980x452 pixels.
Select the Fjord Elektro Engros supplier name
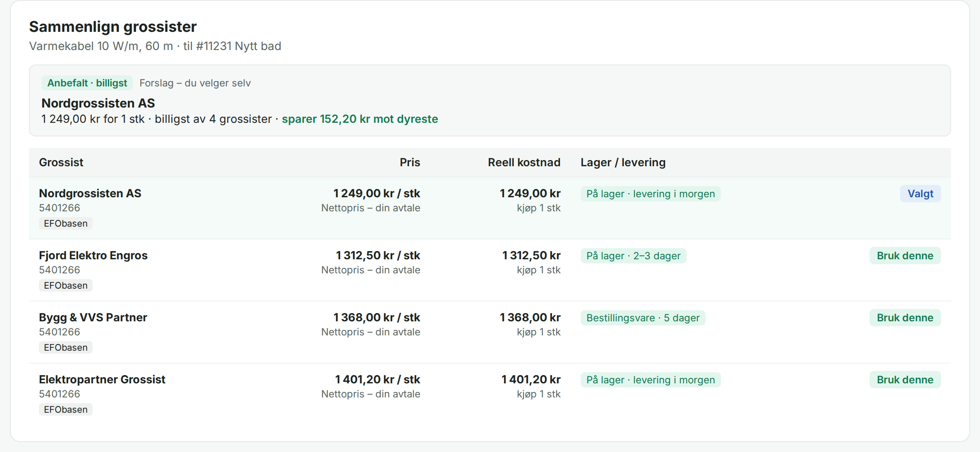tap(93, 255)
